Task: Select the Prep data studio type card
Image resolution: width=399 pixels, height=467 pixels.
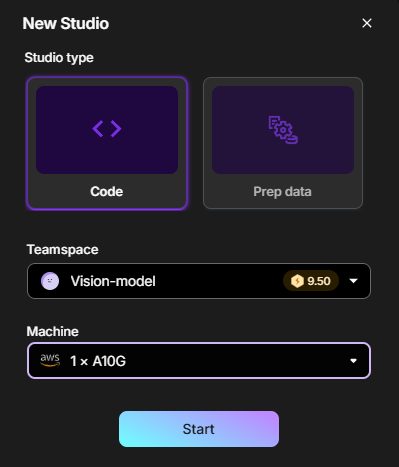Action: tap(283, 143)
